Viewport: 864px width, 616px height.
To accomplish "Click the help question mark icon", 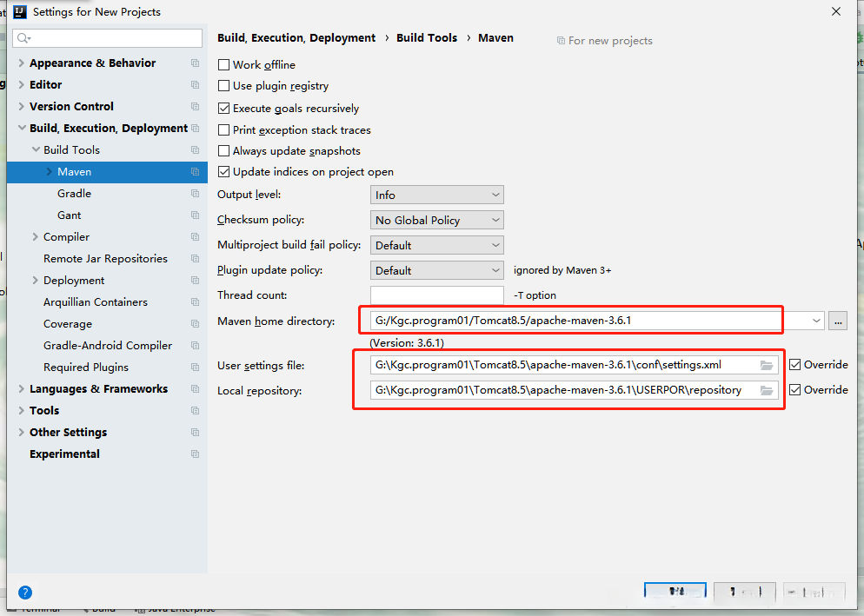I will pyautogui.click(x=25, y=593).
